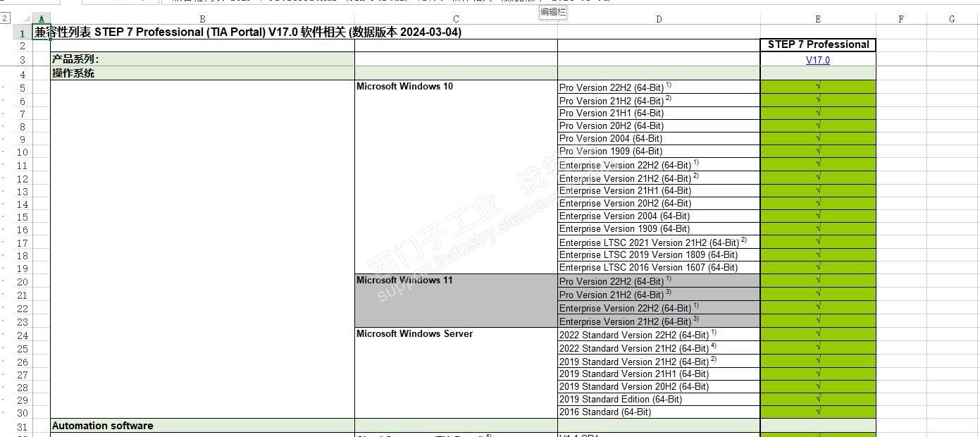Viewport: 980px width, 437px height.
Task: Select column G header
Action: (952, 19)
